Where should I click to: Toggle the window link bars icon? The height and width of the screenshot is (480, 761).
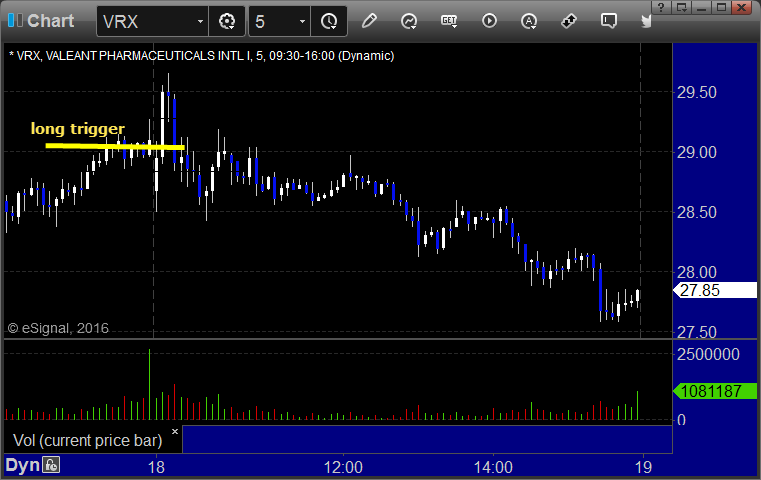(x=16, y=21)
